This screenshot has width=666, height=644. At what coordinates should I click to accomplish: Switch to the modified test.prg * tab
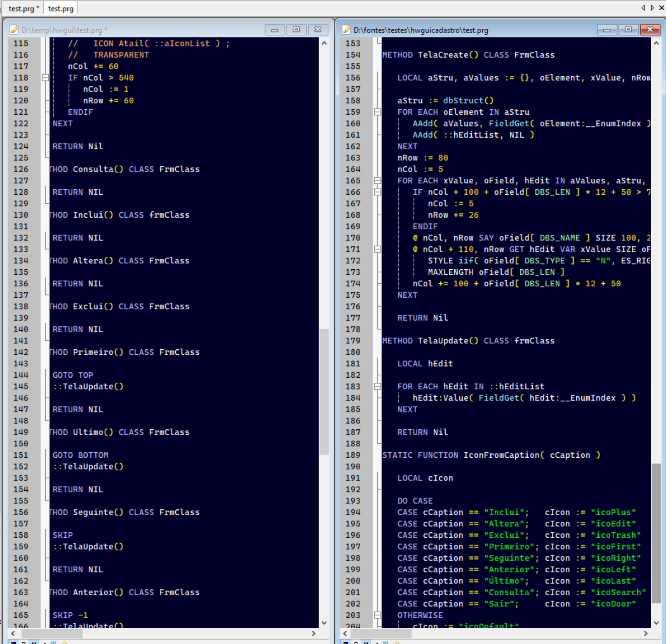[23, 8]
